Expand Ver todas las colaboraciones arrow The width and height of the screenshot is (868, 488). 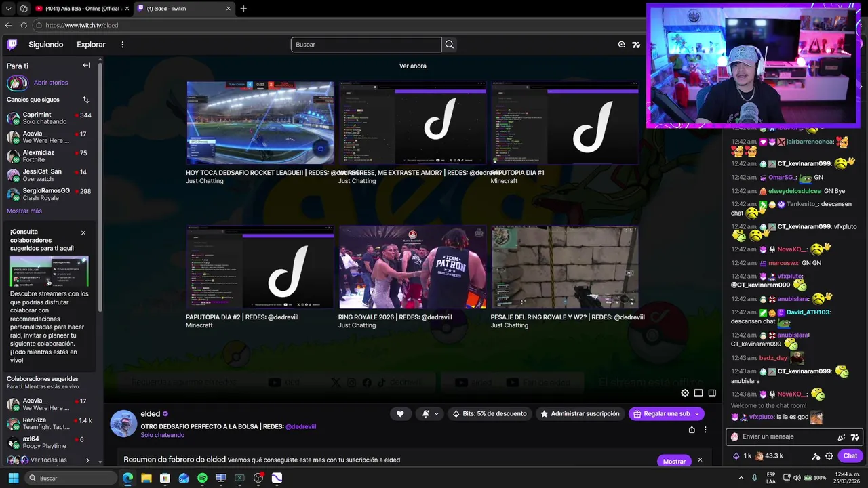point(87,460)
